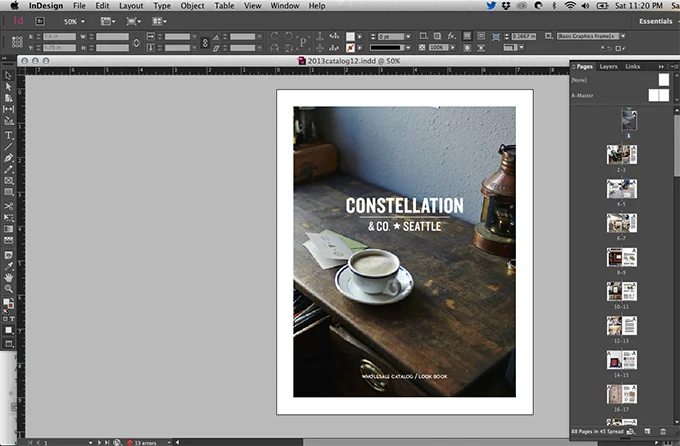Select the Free Transform tool
680x446 pixels.
(x=8, y=217)
